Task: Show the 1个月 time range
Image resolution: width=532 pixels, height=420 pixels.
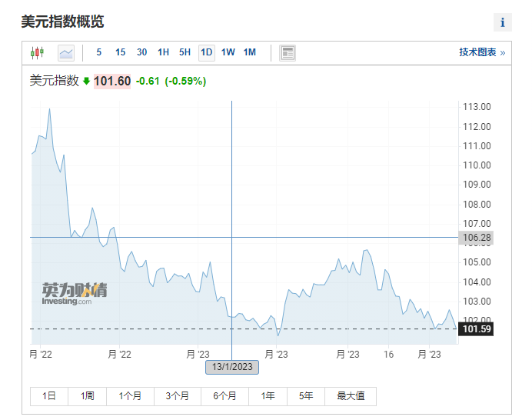Action: tap(130, 396)
